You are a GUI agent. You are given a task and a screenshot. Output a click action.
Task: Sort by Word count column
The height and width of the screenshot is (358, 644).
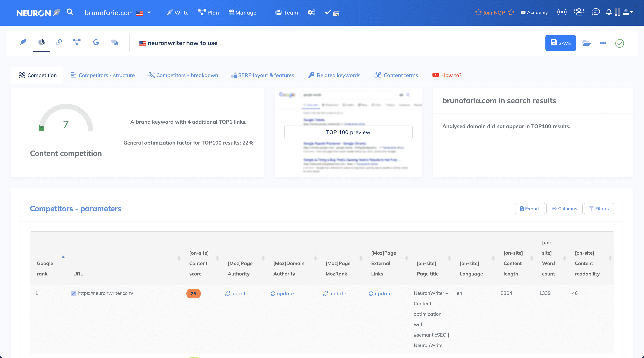552,258
